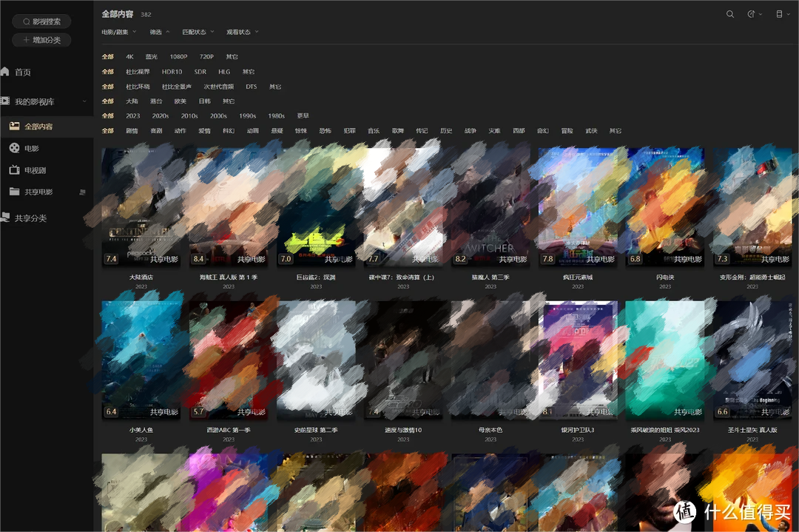Click the 共享分类 shared category icon

pos(5,217)
